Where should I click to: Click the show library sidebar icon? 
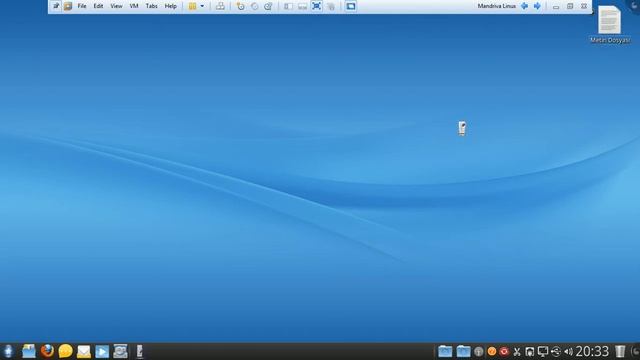[288, 6]
